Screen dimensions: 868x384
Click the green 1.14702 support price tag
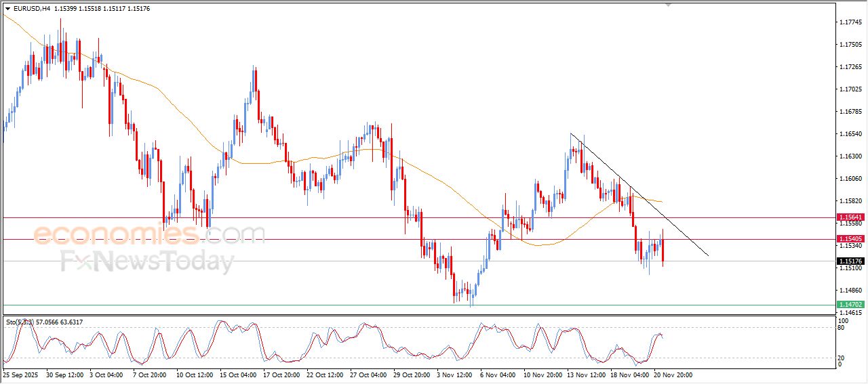coord(850,305)
